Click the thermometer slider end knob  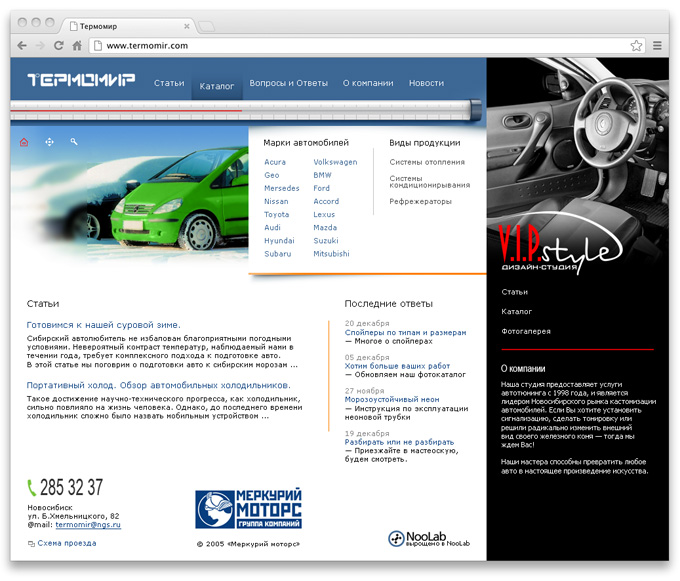tap(476, 109)
